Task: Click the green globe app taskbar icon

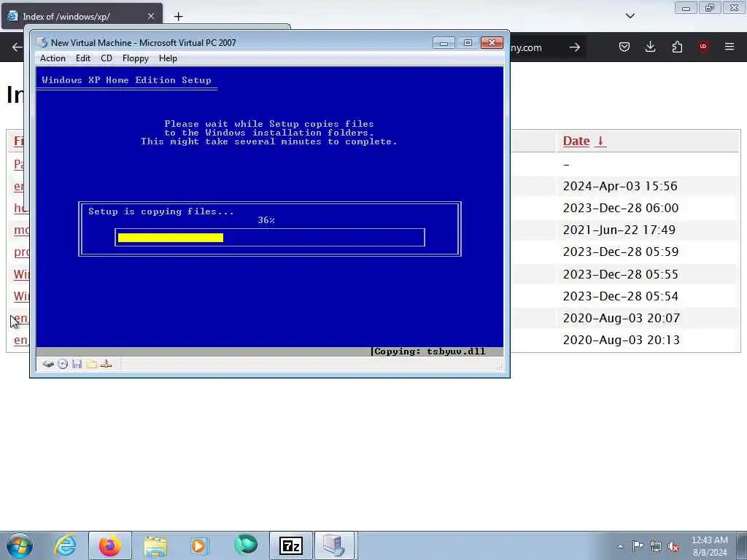Action: 245,545
